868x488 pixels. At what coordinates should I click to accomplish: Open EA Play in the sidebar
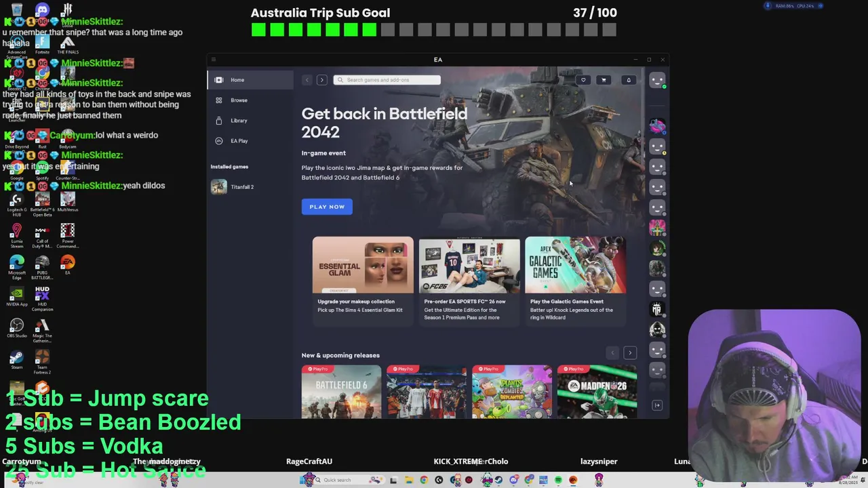click(x=250, y=141)
